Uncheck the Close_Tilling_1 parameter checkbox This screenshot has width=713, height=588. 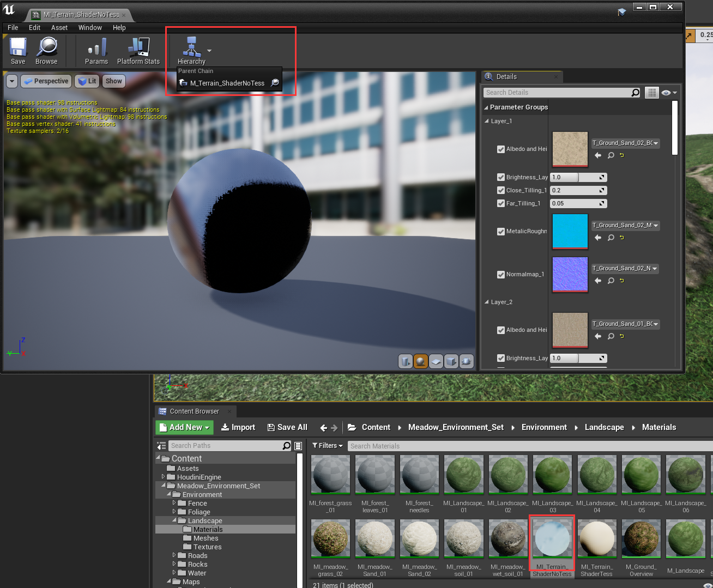click(500, 190)
